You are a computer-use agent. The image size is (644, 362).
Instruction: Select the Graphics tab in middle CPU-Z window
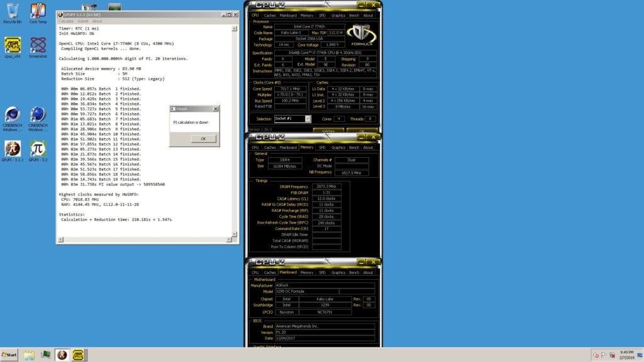(x=338, y=147)
